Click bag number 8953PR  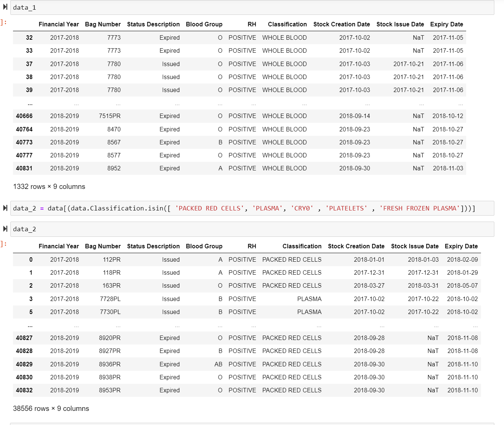click(x=110, y=390)
